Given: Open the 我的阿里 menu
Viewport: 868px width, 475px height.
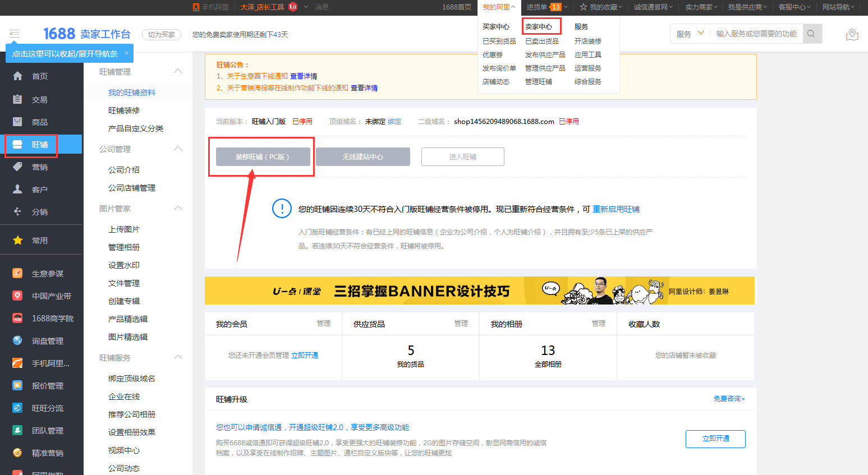Looking at the screenshot, I should click(498, 7).
